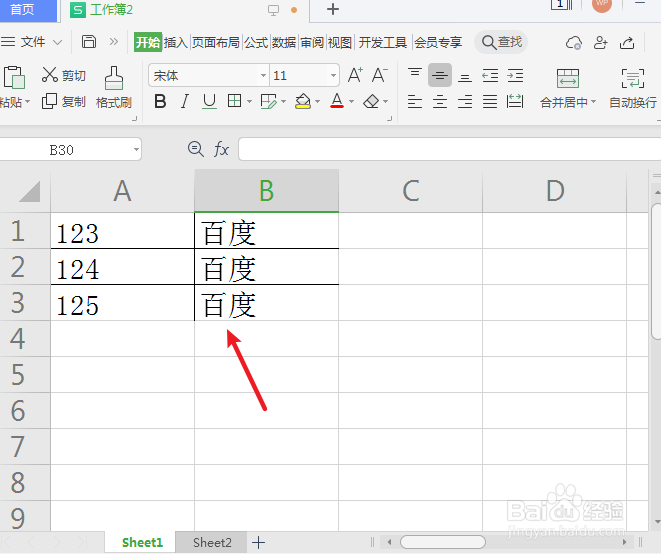Toggle vertical middle alignment (highlighted)
This screenshot has height=554, width=661.
tap(440, 75)
